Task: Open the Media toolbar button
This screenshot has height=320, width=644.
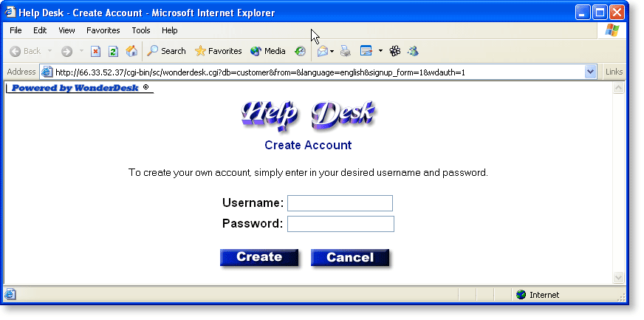Action: tap(268, 51)
